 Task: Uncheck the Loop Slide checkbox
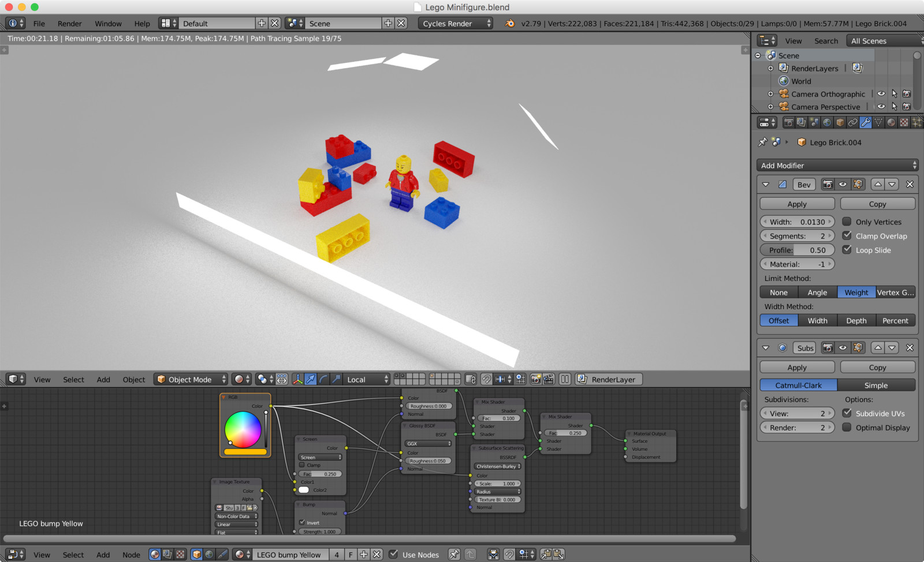click(847, 250)
